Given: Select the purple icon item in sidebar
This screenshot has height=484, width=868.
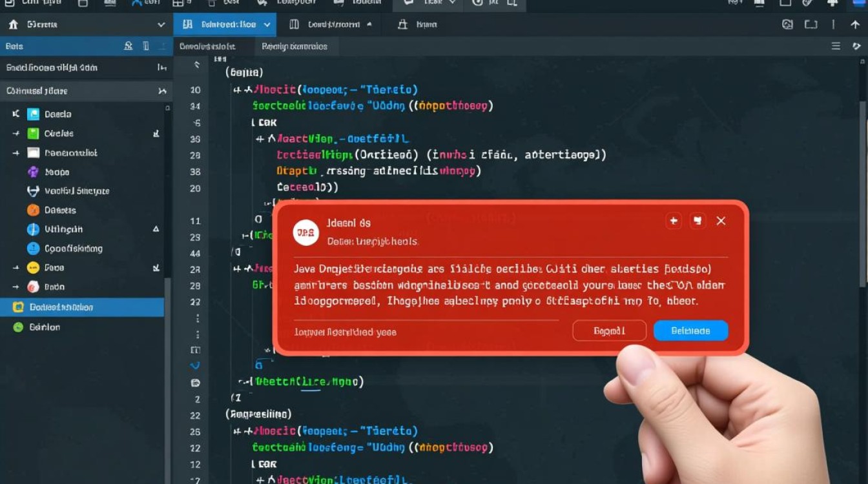Looking at the screenshot, I should tap(33, 172).
